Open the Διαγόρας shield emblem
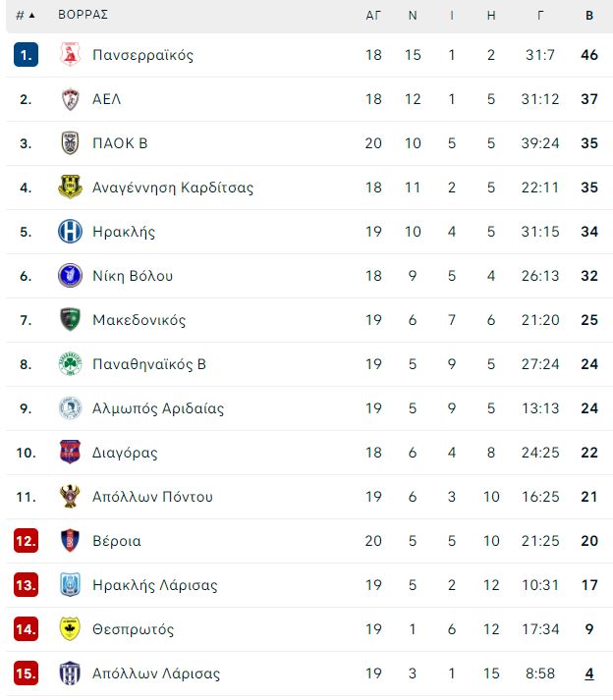613x700 pixels. pyautogui.click(x=70, y=453)
